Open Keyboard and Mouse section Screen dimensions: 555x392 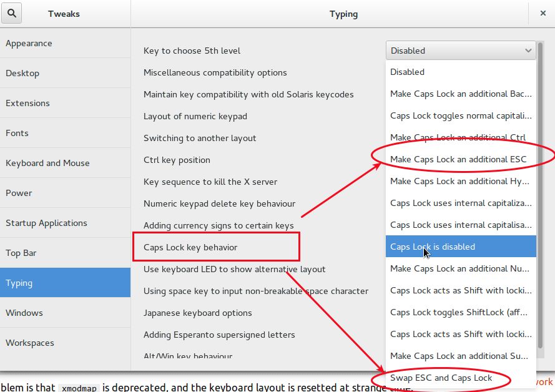[x=65, y=163]
